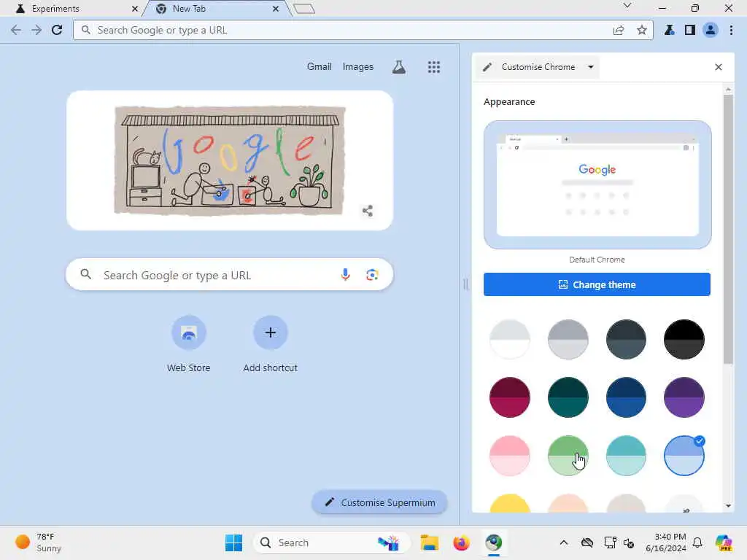
Task: Select the light grey default color swatch
Action: [x=510, y=339]
